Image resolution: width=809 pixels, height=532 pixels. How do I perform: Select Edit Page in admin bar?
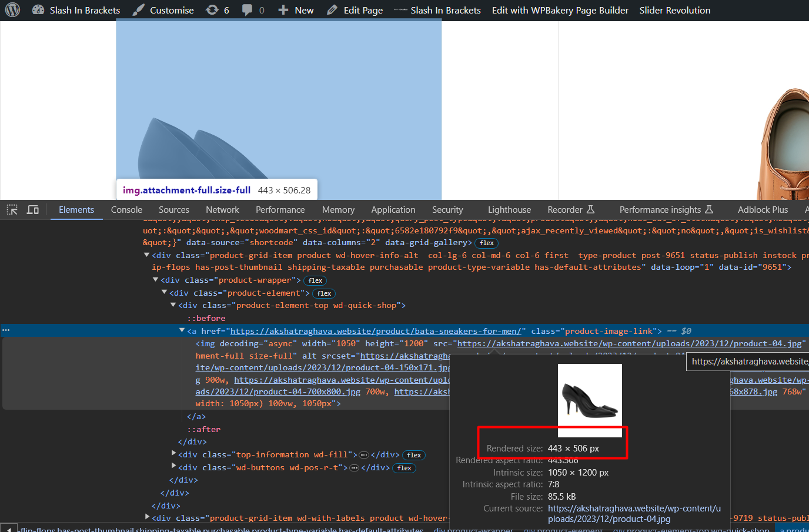[x=355, y=10]
